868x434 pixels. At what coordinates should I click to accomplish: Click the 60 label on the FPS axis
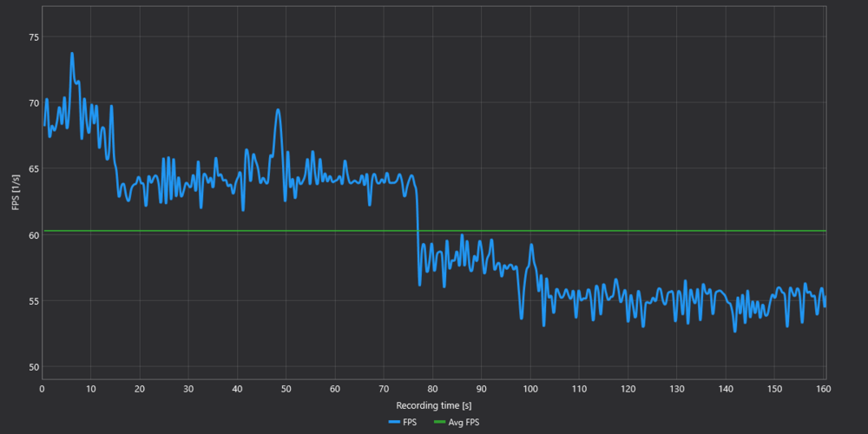34,235
